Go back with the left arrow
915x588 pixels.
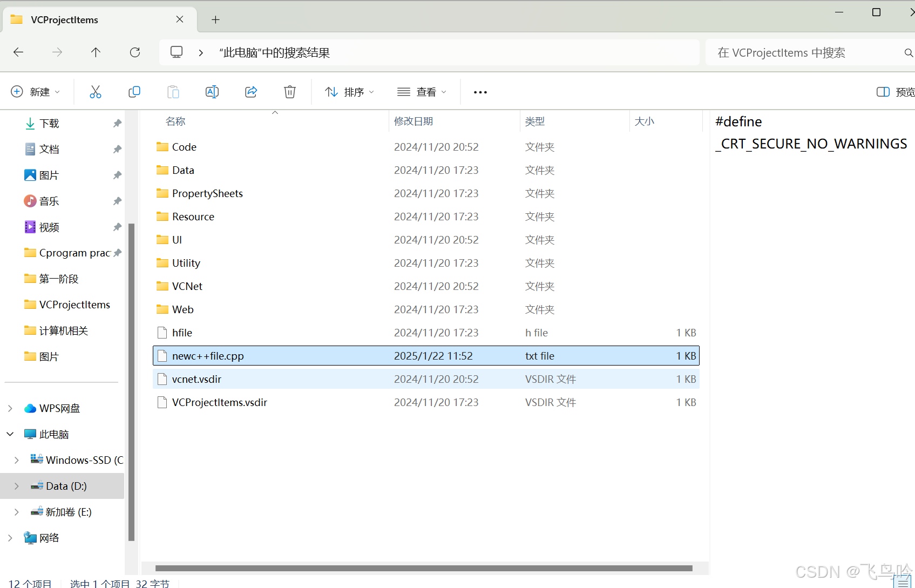pos(18,52)
